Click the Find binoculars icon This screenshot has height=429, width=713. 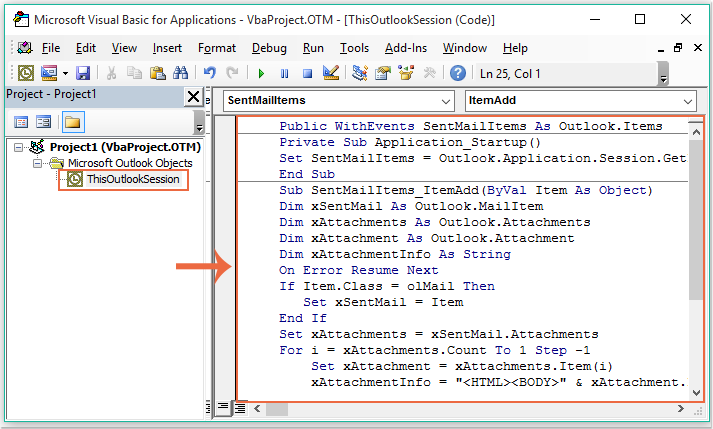click(181, 72)
